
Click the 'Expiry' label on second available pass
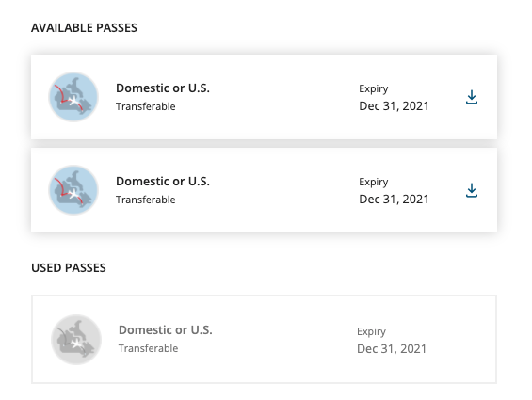(374, 183)
